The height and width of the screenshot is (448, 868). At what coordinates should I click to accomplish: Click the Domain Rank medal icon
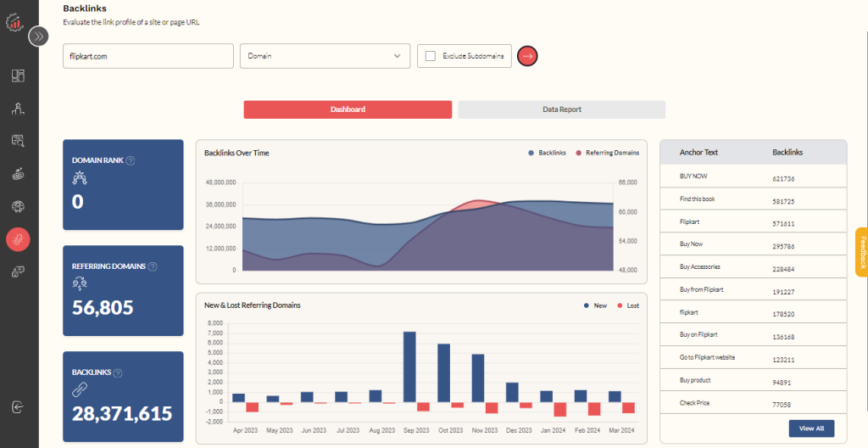coord(80,178)
